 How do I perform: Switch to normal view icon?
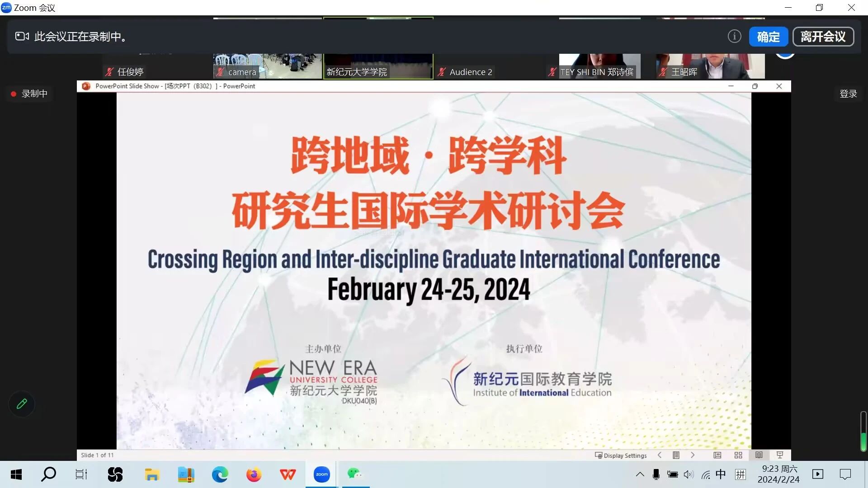tap(717, 455)
